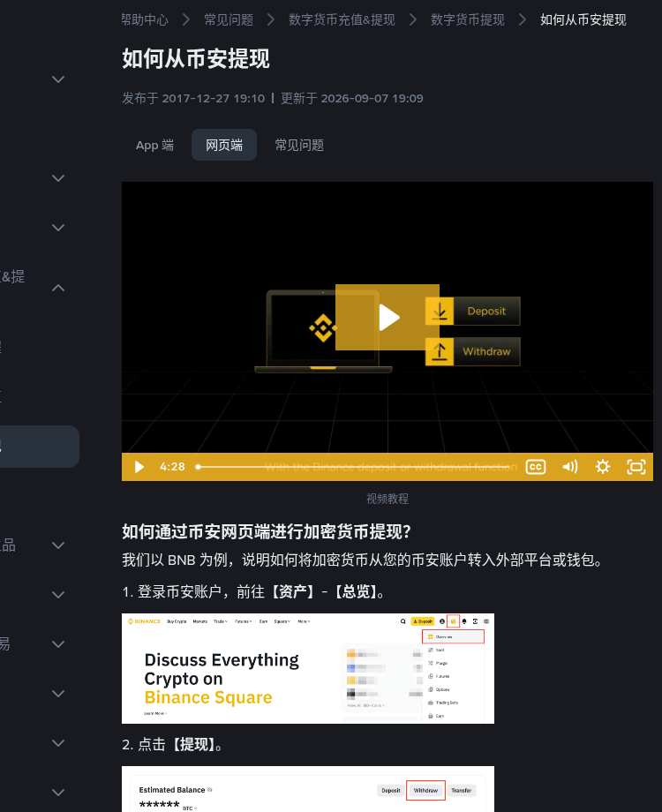Open the Binance Square homepage screenshot image

point(308,668)
